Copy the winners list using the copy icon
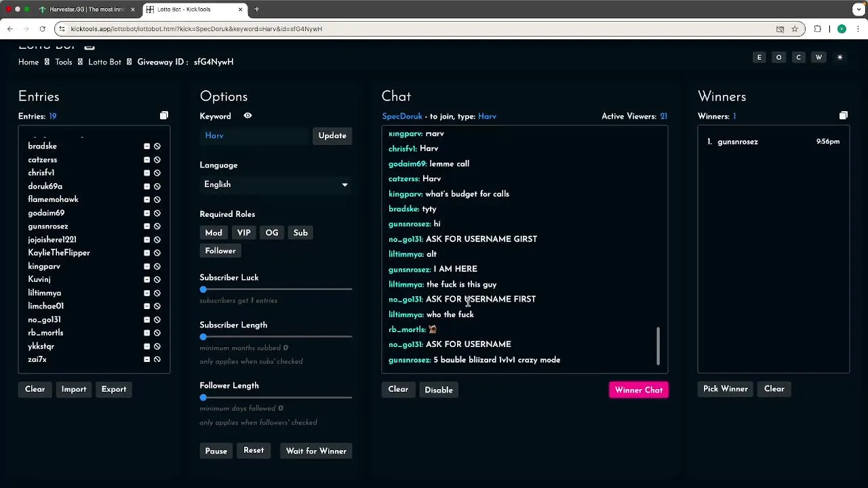The height and width of the screenshot is (488, 868). pyautogui.click(x=844, y=116)
